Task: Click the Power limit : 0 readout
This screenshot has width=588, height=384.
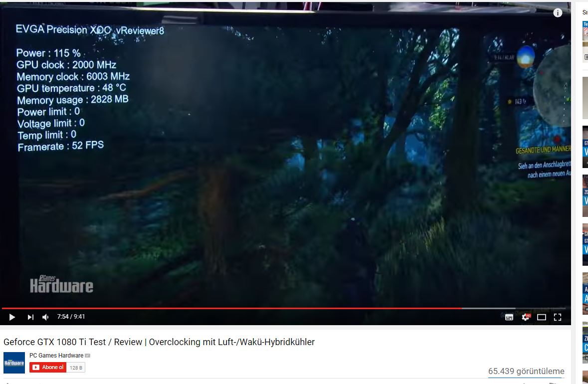Action: tap(48, 111)
